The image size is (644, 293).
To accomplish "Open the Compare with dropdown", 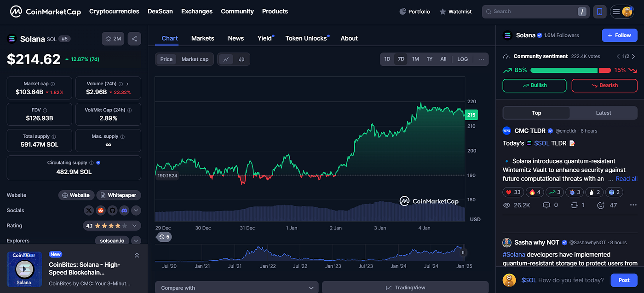I will (236, 287).
